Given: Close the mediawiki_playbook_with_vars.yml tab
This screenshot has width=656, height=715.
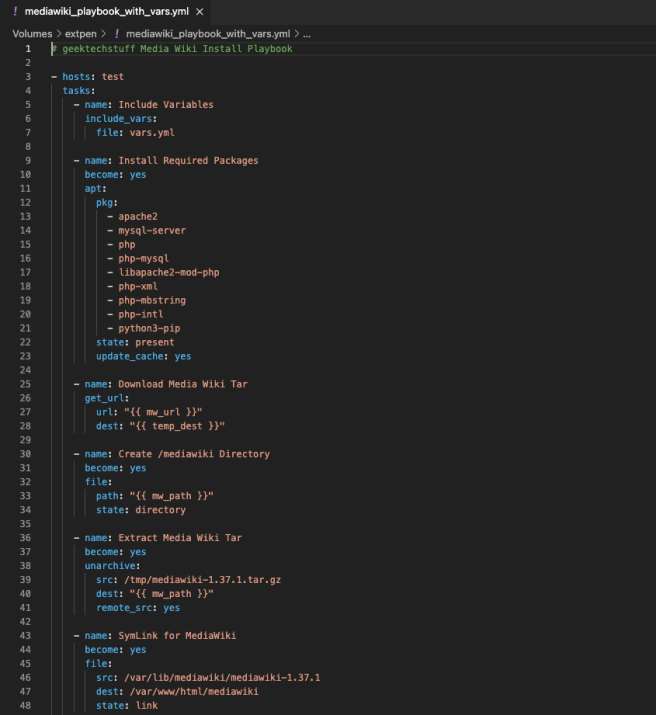Looking at the screenshot, I should point(200,12).
